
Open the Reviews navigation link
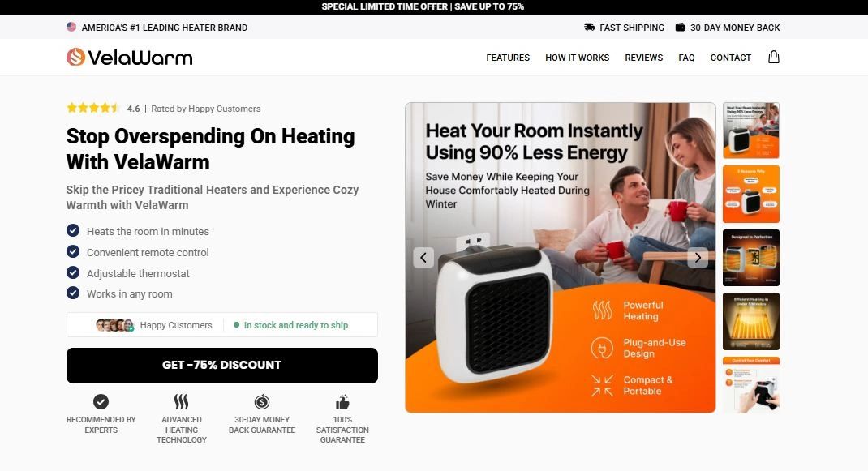click(643, 58)
